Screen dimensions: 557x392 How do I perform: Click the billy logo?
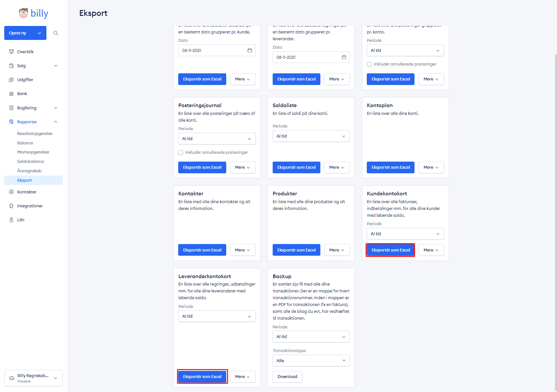(33, 13)
